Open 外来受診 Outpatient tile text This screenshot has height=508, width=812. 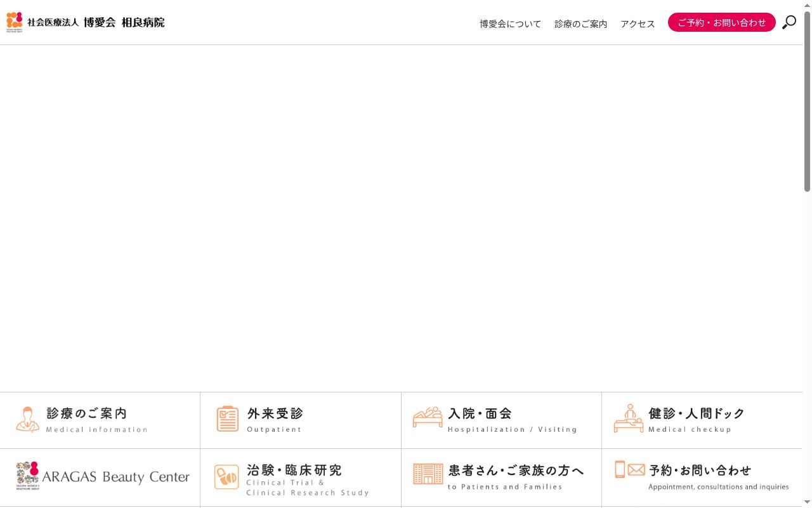pos(275,420)
